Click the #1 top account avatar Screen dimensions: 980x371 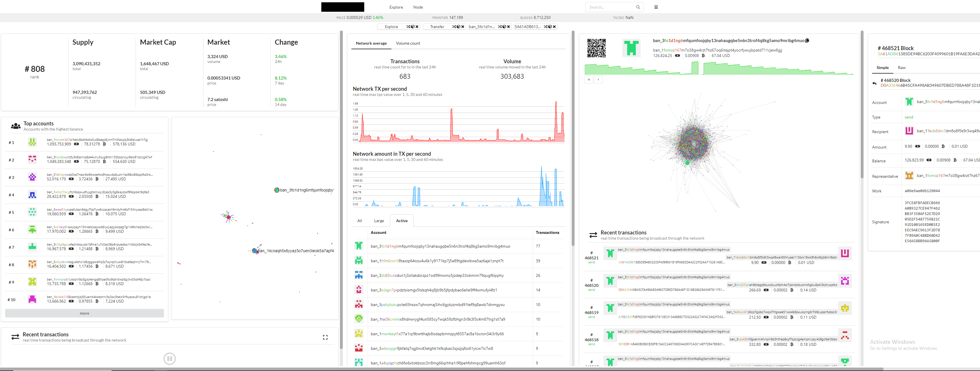point(32,142)
